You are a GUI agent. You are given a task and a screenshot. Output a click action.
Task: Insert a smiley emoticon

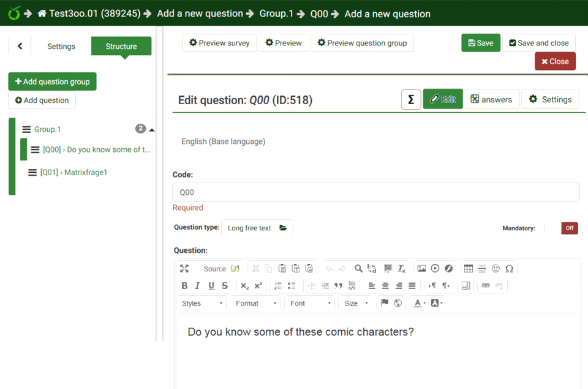[x=496, y=268]
